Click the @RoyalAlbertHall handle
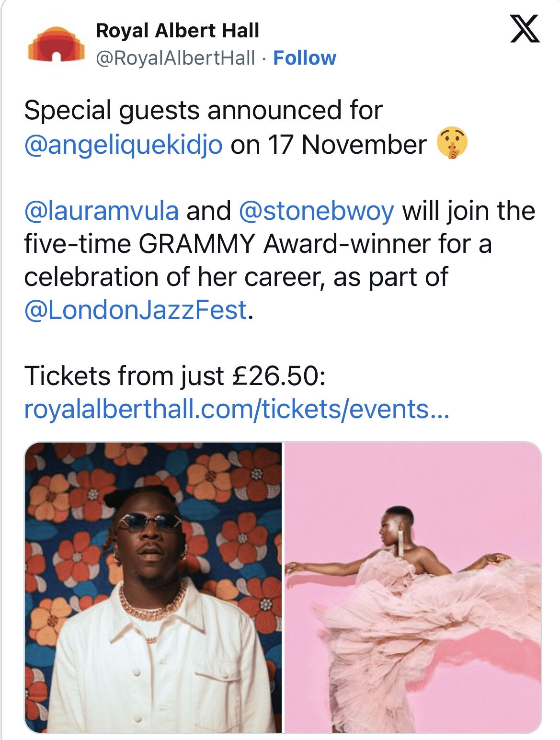 click(175, 58)
